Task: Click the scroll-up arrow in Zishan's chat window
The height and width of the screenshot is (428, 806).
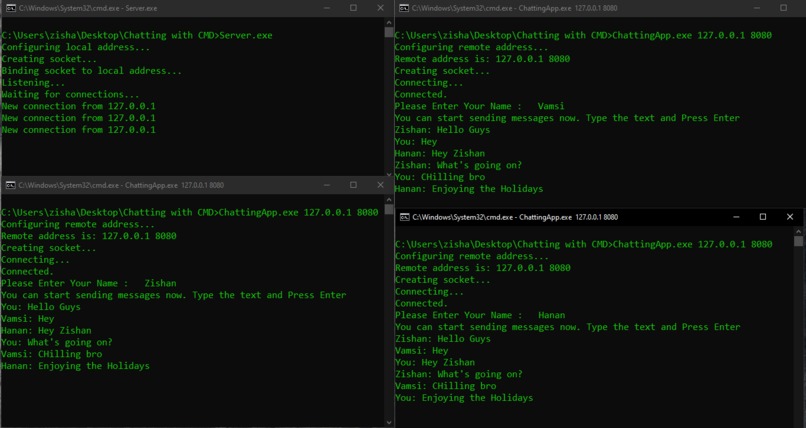Action: tap(389, 199)
